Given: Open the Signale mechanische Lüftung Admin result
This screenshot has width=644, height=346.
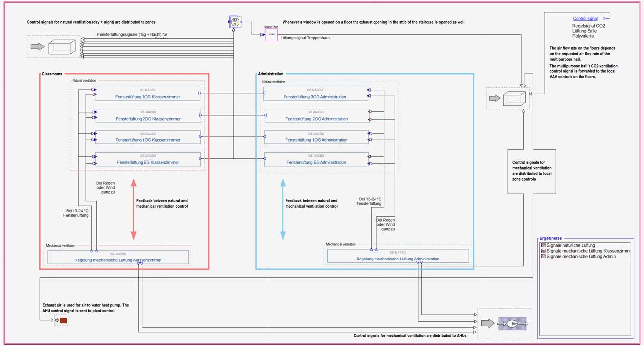Looking at the screenshot, I should coord(581,256).
